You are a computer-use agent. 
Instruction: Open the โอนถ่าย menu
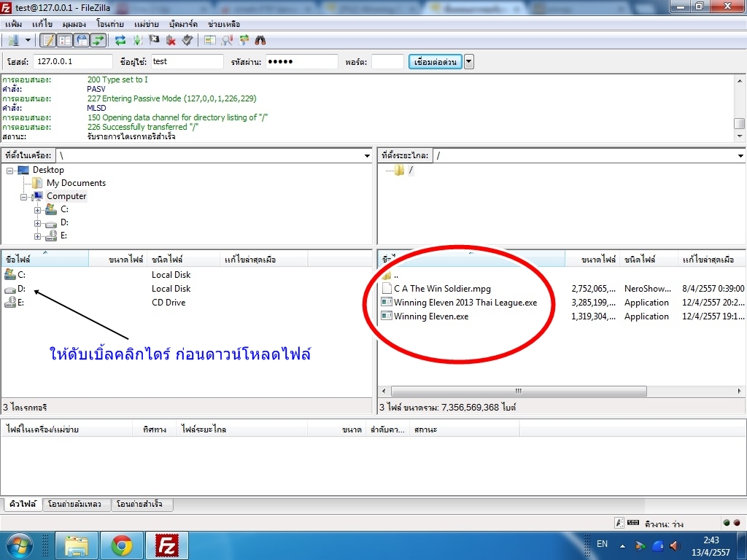109,24
